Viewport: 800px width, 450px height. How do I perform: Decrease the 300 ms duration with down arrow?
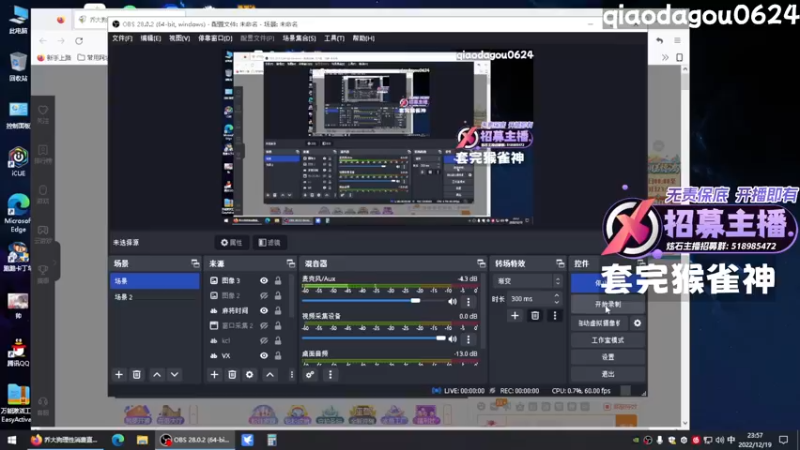pos(557,302)
